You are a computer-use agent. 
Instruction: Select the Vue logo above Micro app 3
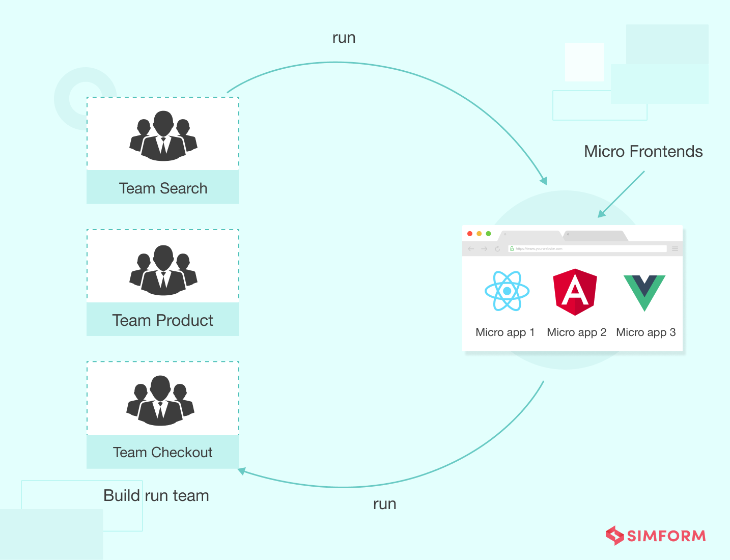click(644, 293)
